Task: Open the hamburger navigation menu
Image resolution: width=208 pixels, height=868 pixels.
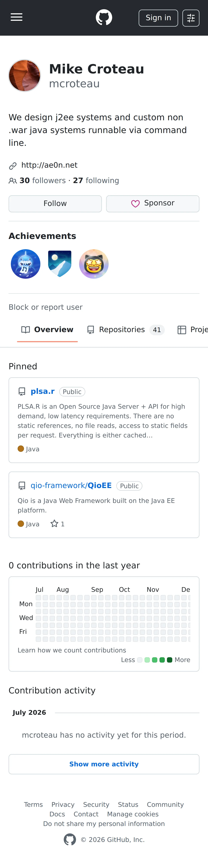Action: [x=17, y=18]
